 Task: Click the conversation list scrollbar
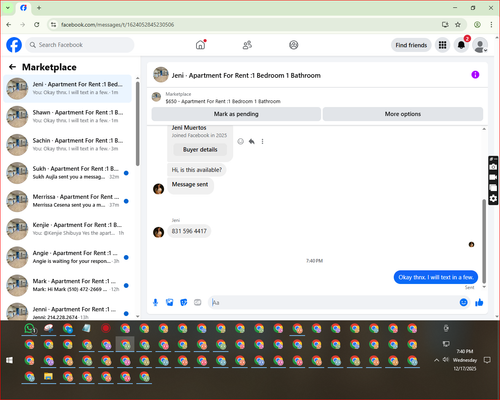(x=137, y=124)
